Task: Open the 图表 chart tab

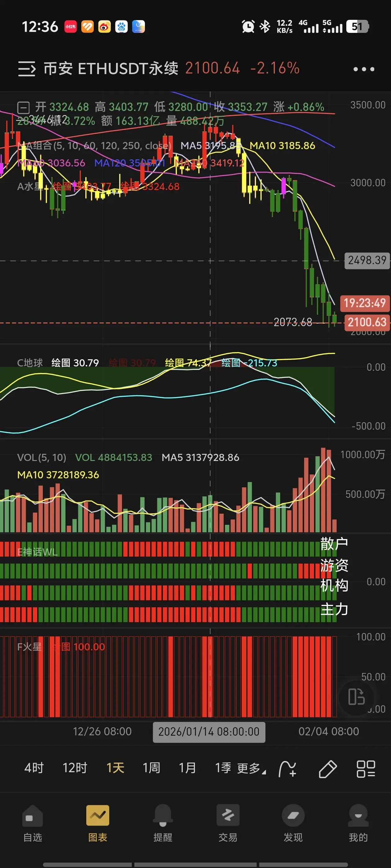Action: 98,822
